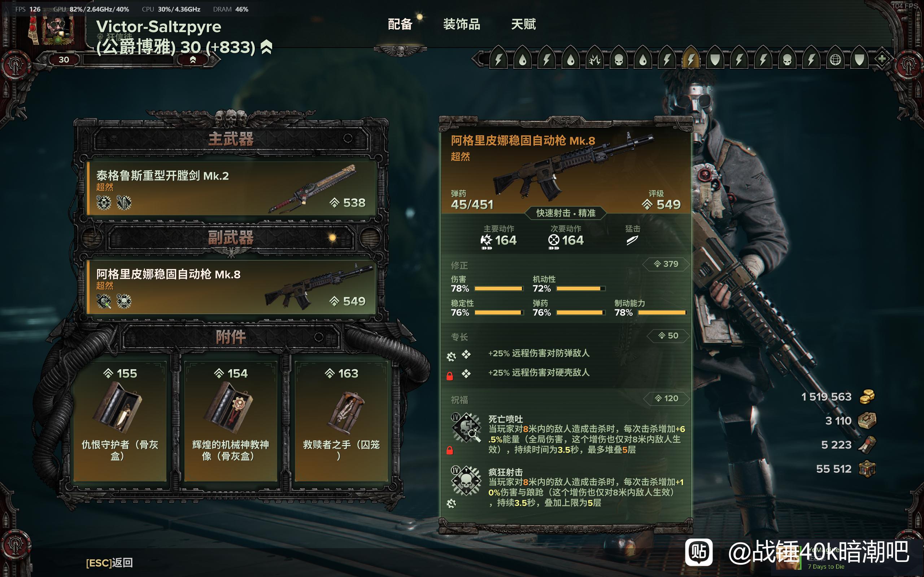Click the 疯狂射击 blessing skull icon
The width and height of the screenshot is (924, 577).
pos(466,480)
